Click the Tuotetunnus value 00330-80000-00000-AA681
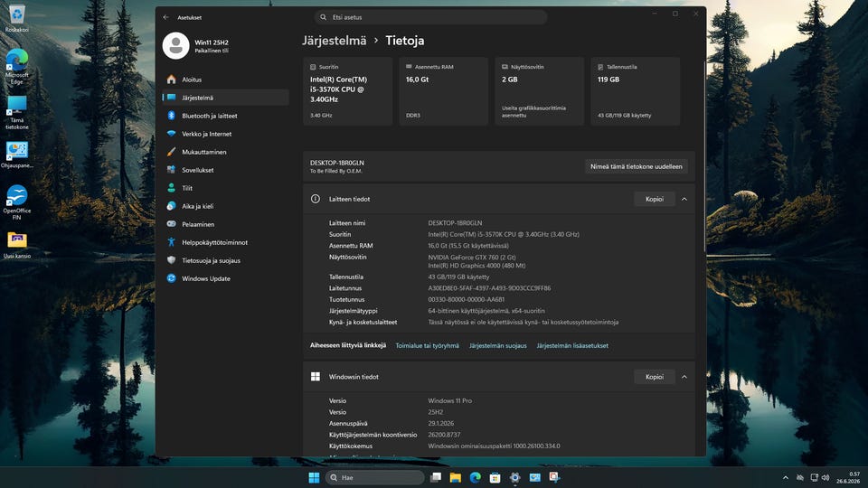This screenshot has width=868, height=488. coord(467,299)
